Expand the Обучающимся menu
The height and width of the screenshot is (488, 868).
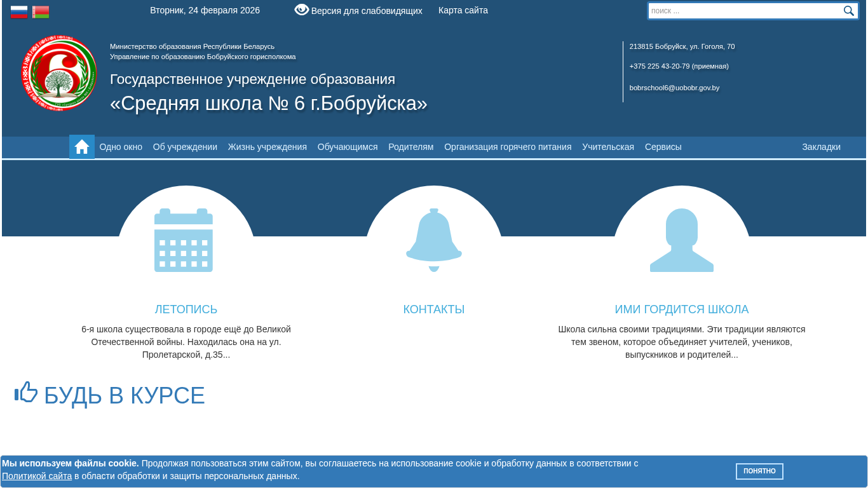pos(348,147)
